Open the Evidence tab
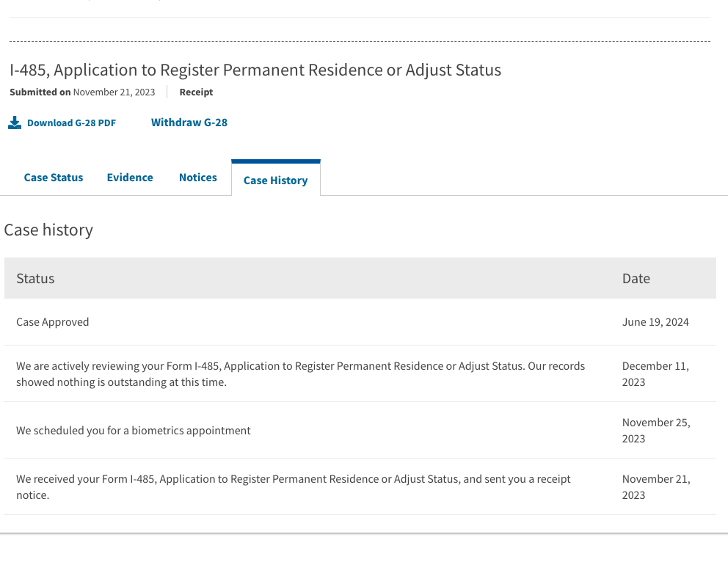The width and height of the screenshot is (728, 573). coord(130,178)
